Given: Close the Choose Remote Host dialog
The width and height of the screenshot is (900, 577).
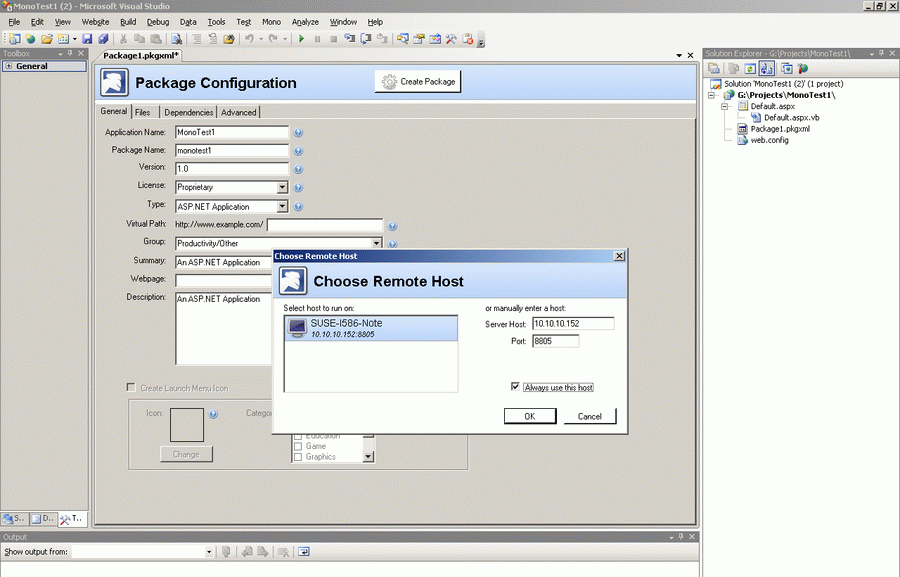Looking at the screenshot, I should [x=619, y=256].
